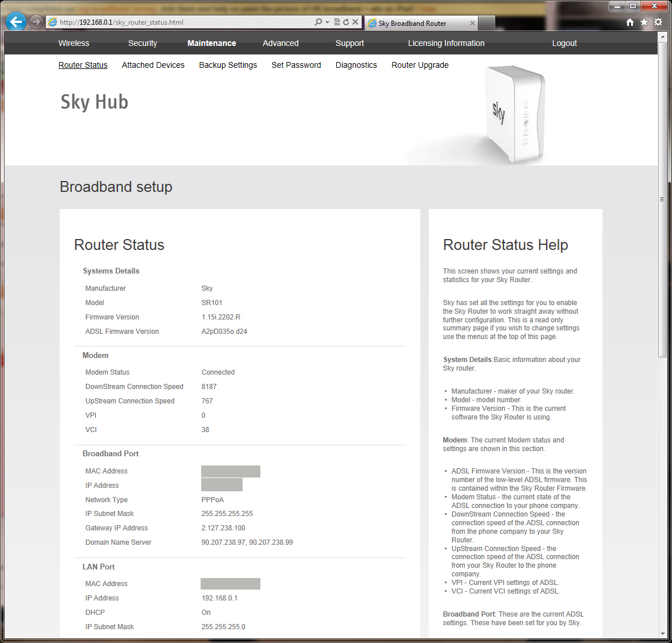This screenshot has width=672, height=643.
Task: Click the search magnifier in the address bar
Action: pyautogui.click(x=318, y=22)
